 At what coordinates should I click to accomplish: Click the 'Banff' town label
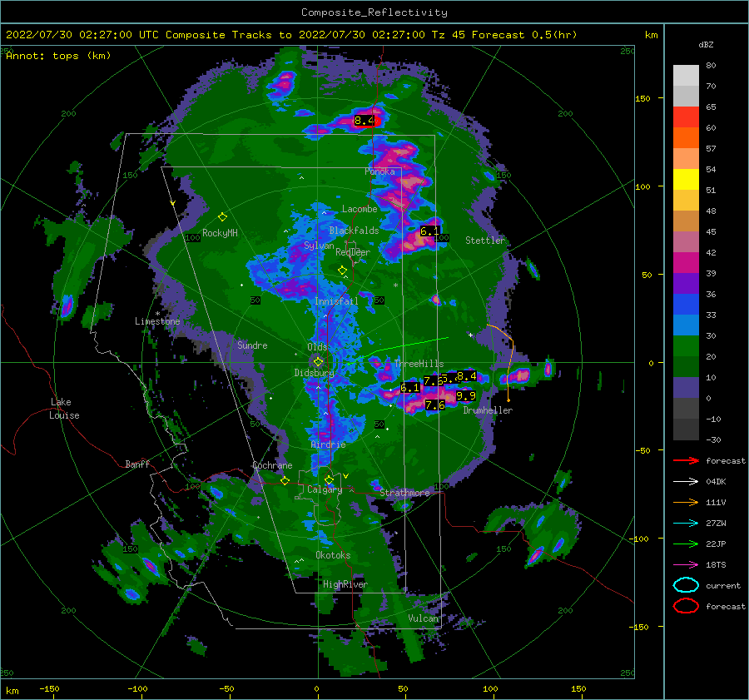(137, 464)
